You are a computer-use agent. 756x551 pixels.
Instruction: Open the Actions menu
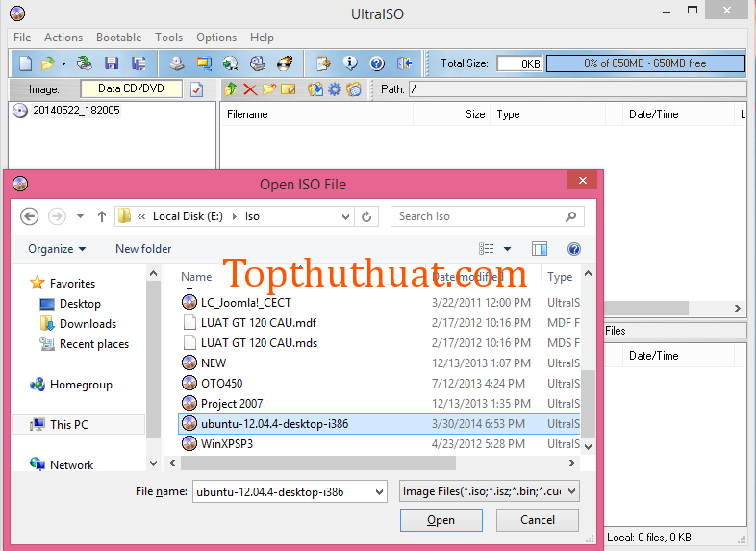[63, 38]
